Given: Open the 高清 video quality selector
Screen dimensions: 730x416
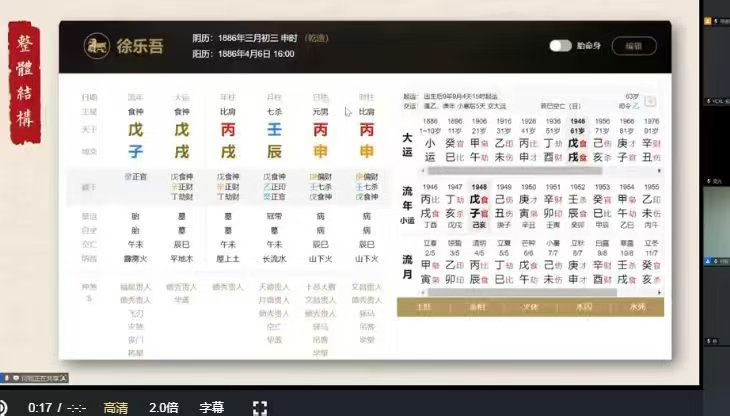Looking at the screenshot, I should [115, 407].
